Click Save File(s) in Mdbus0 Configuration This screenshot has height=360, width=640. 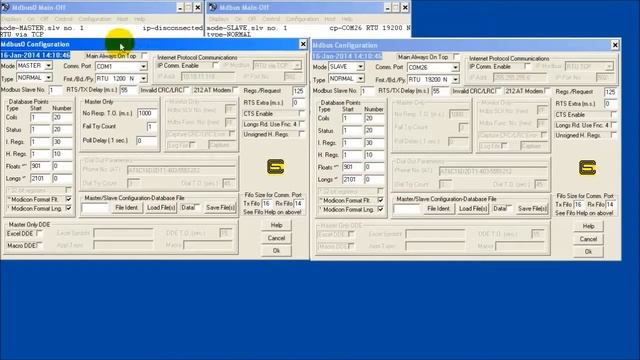click(x=220, y=208)
